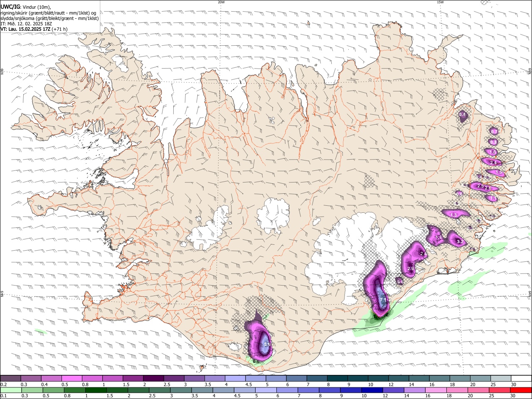
Task: Select the darkest purple 2 swatch in legend
Action: coord(153,378)
